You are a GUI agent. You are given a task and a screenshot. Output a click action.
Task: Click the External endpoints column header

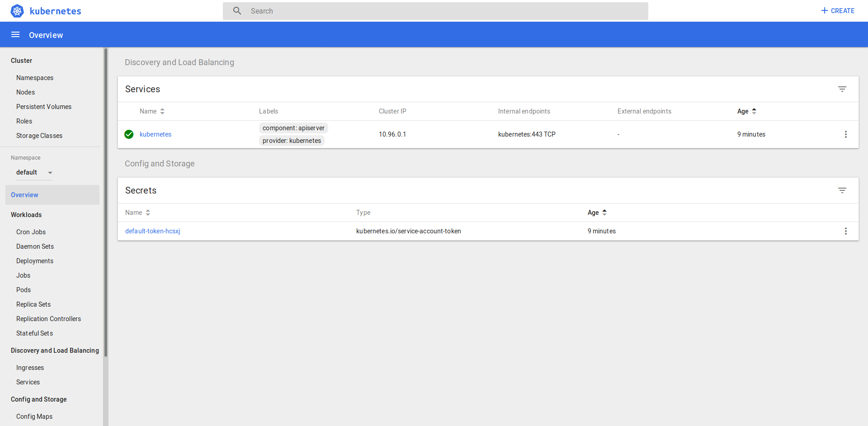coord(644,111)
